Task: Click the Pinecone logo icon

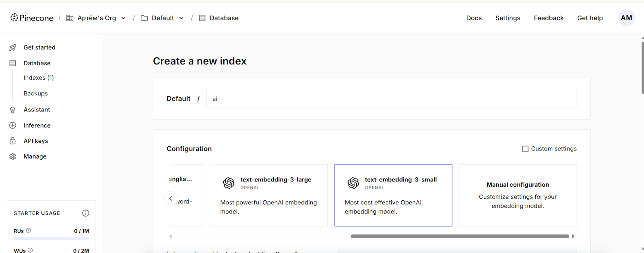Action: (14, 17)
